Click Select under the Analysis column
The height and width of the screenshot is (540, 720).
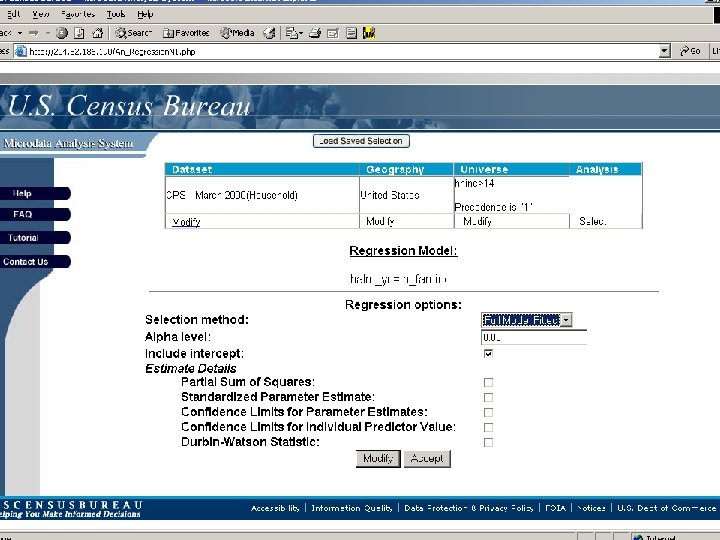pyautogui.click(x=593, y=222)
